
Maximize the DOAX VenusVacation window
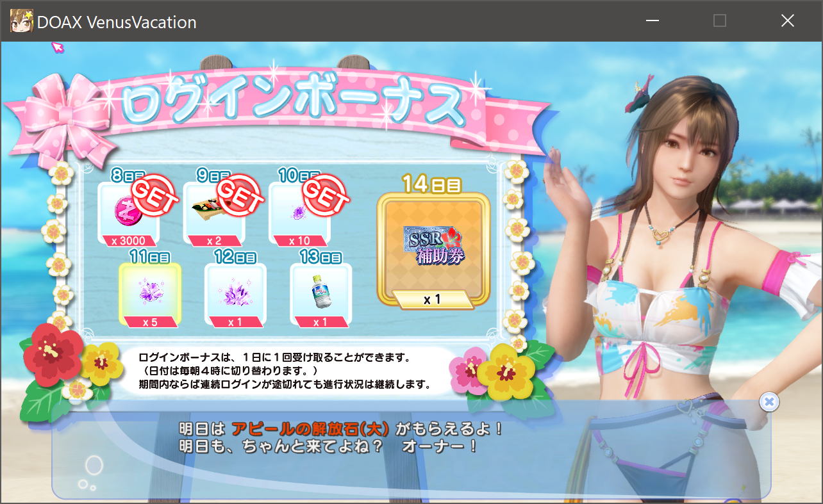[x=720, y=21]
